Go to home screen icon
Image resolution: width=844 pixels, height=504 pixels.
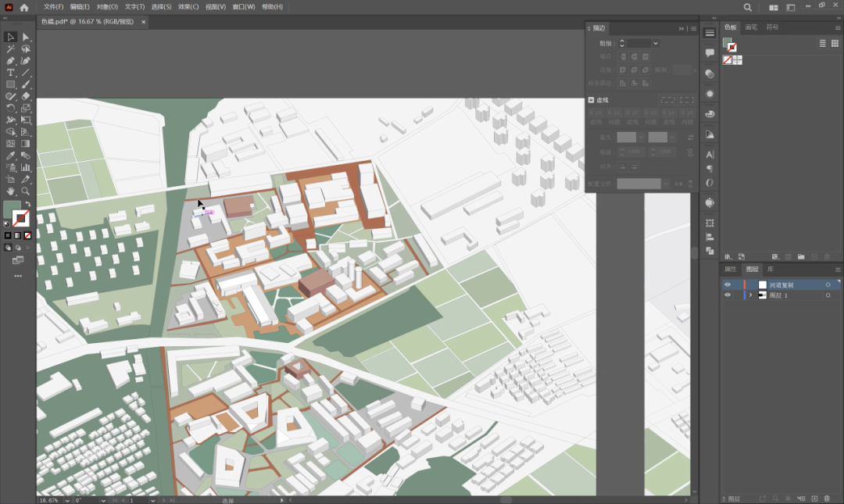click(24, 8)
